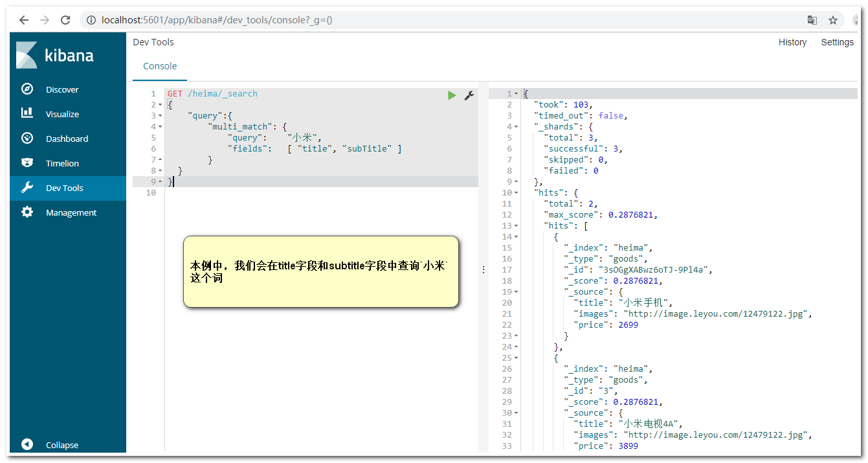
Task: Click the "successful": 3 line
Action: point(583,149)
